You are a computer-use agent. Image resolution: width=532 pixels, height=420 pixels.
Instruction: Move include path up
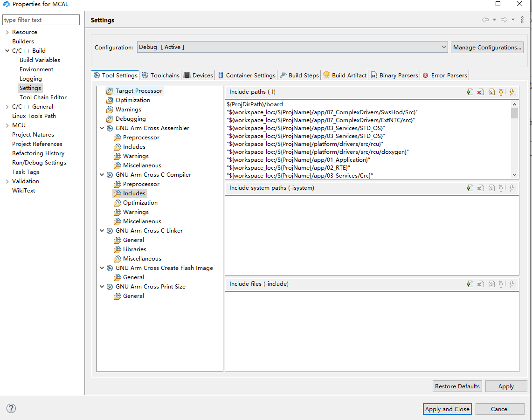[502, 92]
